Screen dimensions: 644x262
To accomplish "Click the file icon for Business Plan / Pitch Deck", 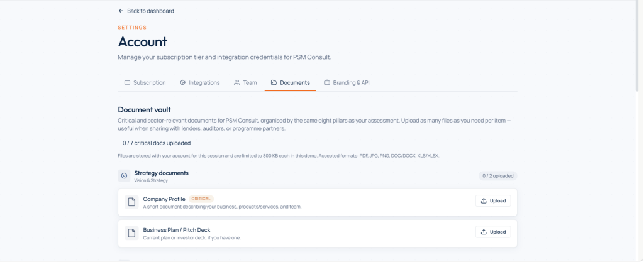I will pyautogui.click(x=131, y=233).
